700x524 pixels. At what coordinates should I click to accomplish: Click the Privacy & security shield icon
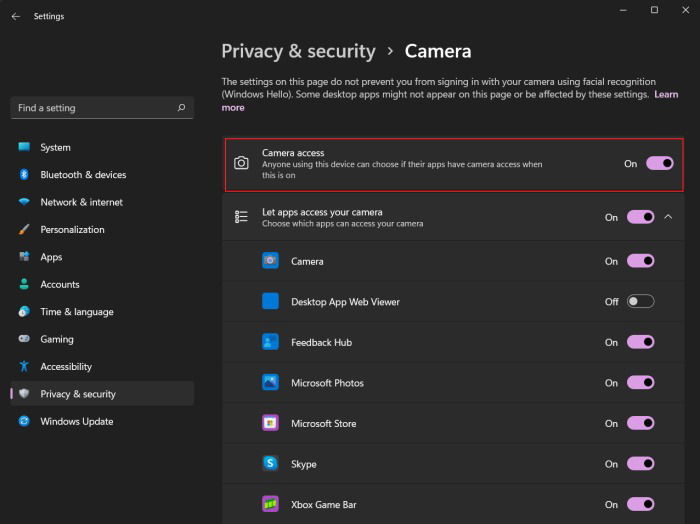[x=24, y=394]
